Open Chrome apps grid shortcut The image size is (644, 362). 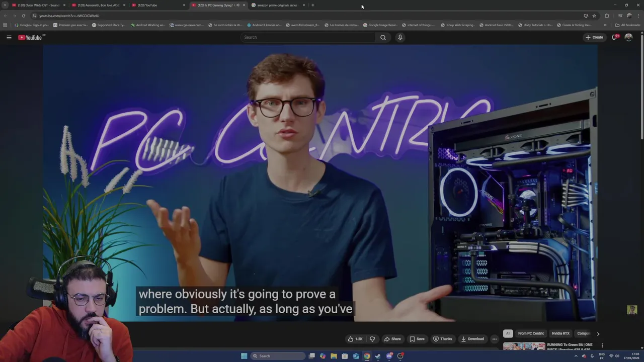coord(5,25)
